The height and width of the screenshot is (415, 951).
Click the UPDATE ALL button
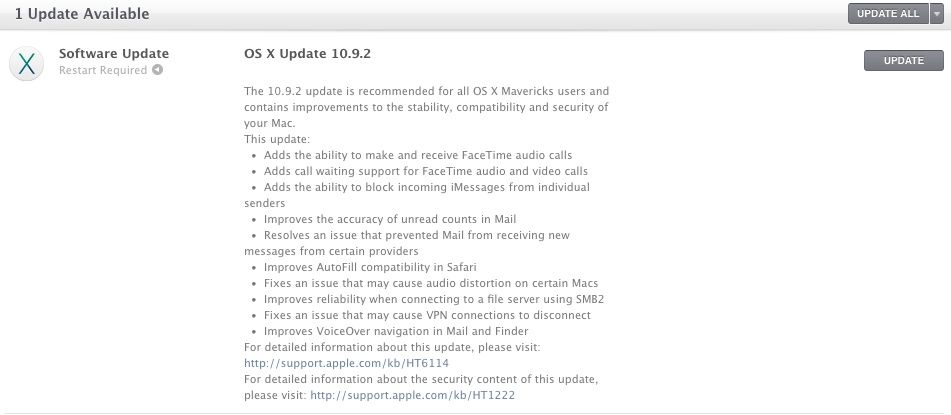(888, 13)
